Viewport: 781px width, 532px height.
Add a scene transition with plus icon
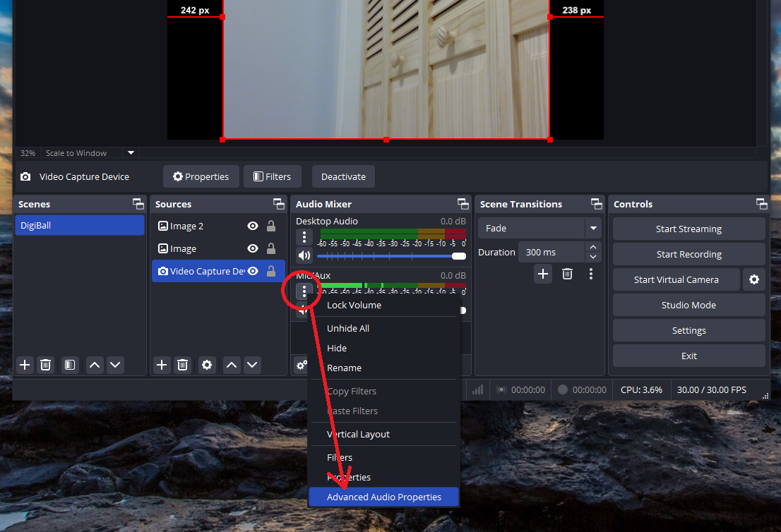[542, 274]
